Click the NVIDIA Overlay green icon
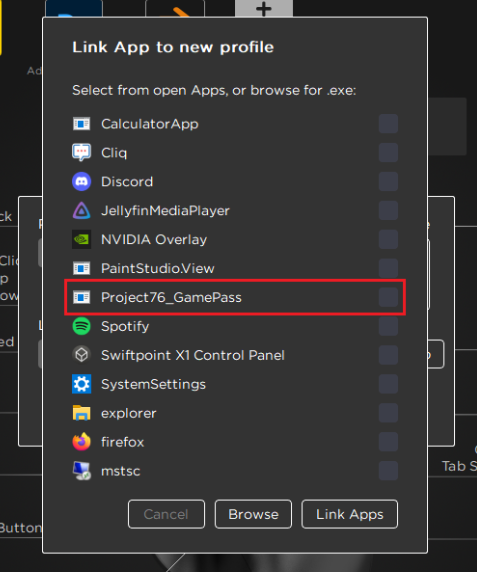 point(81,239)
